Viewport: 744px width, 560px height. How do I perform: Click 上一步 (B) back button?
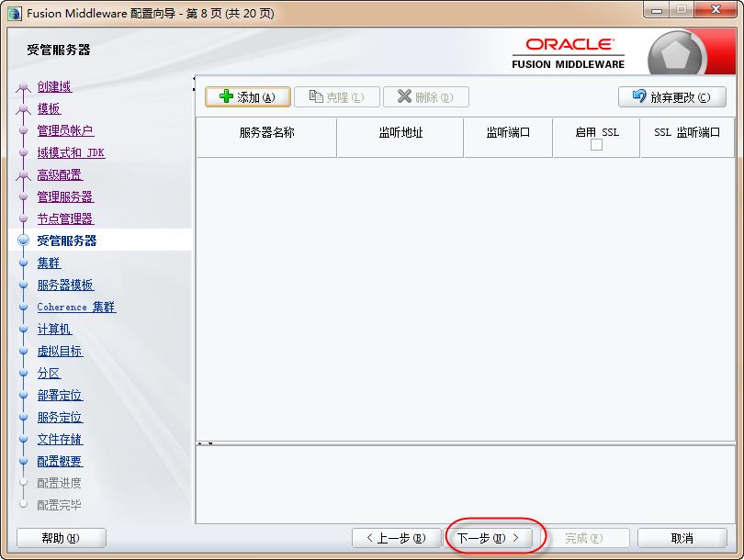point(397,538)
